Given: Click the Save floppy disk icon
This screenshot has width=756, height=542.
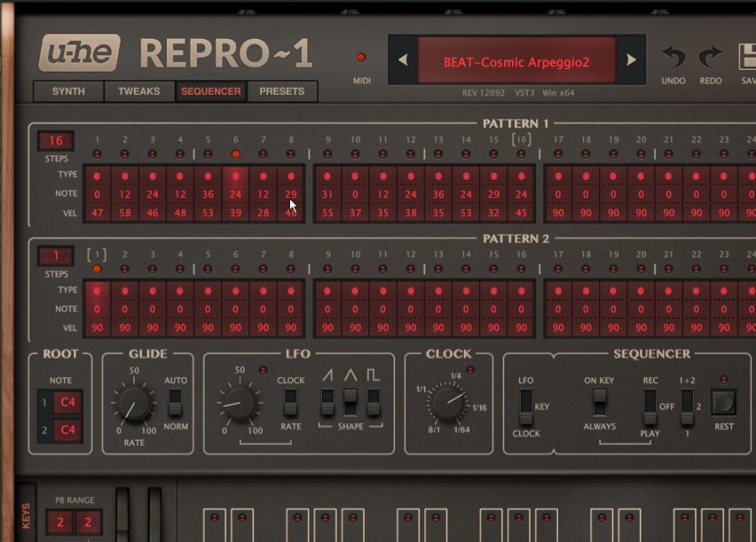Looking at the screenshot, I should 747,57.
